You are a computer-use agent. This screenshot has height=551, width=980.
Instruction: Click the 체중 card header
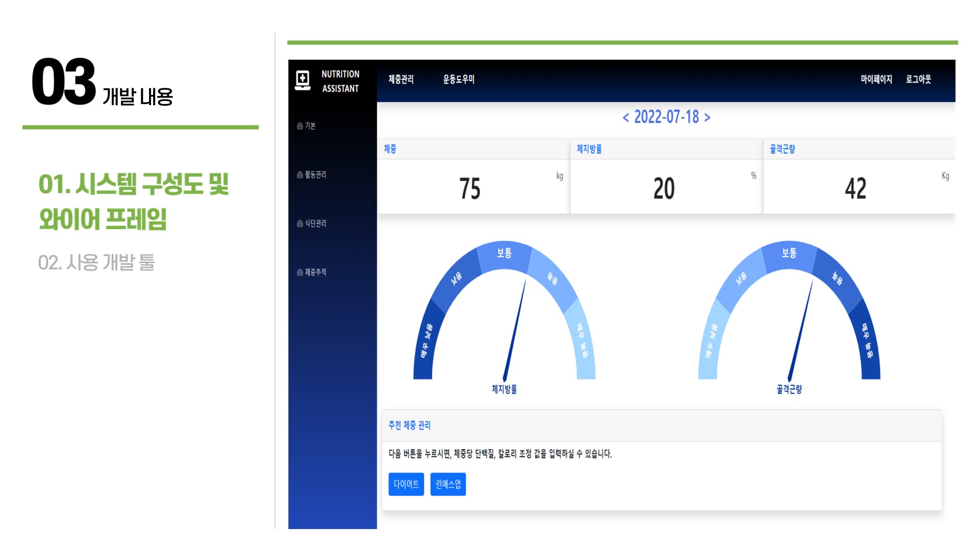[x=473, y=149]
